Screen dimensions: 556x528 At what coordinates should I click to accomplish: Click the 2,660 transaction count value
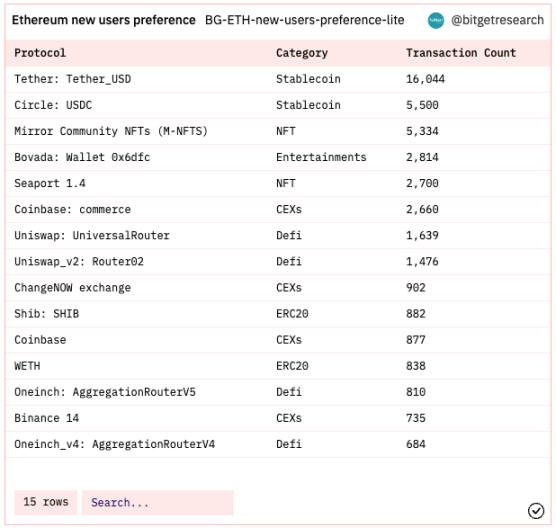422,210
